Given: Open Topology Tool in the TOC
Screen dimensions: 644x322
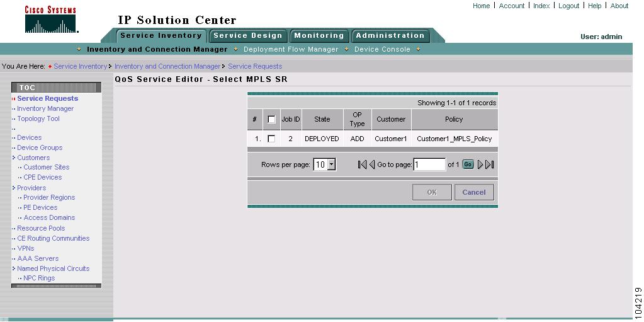Looking at the screenshot, I should coord(38,118).
